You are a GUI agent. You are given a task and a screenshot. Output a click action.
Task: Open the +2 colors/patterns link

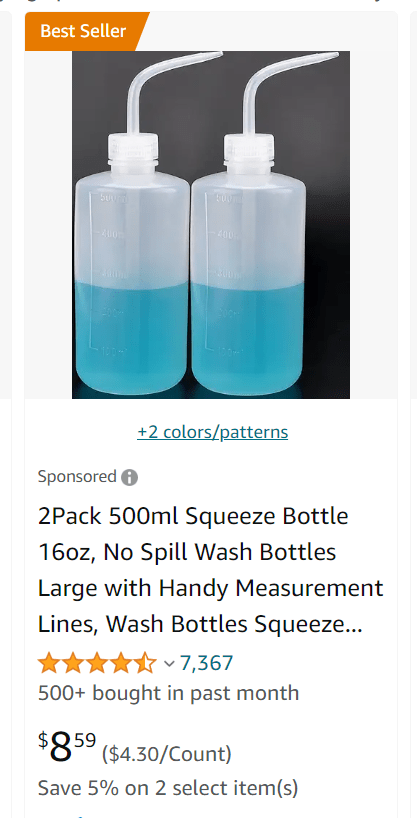(x=212, y=432)
